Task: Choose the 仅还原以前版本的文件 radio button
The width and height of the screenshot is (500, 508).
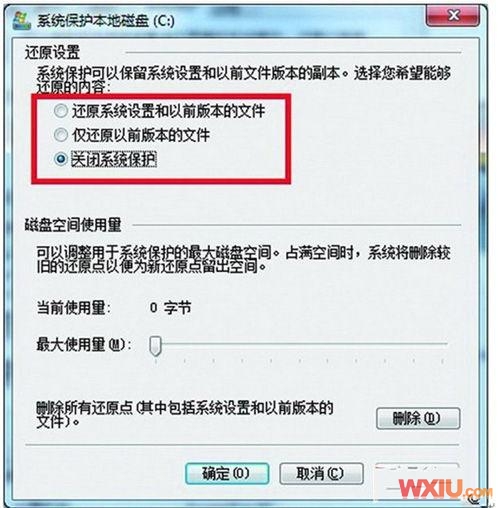Action: tap(61, 135)
